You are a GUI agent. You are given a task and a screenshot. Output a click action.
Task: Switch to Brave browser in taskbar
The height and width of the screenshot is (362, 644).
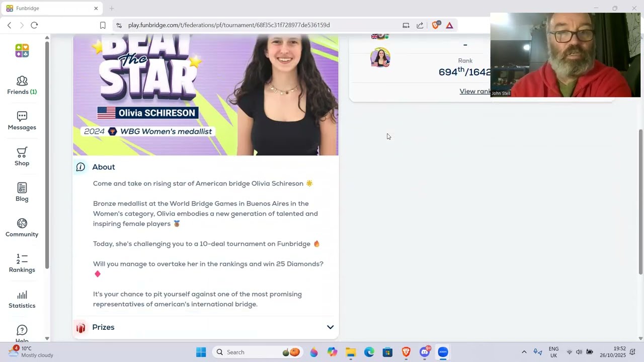[x=406, y=352]
